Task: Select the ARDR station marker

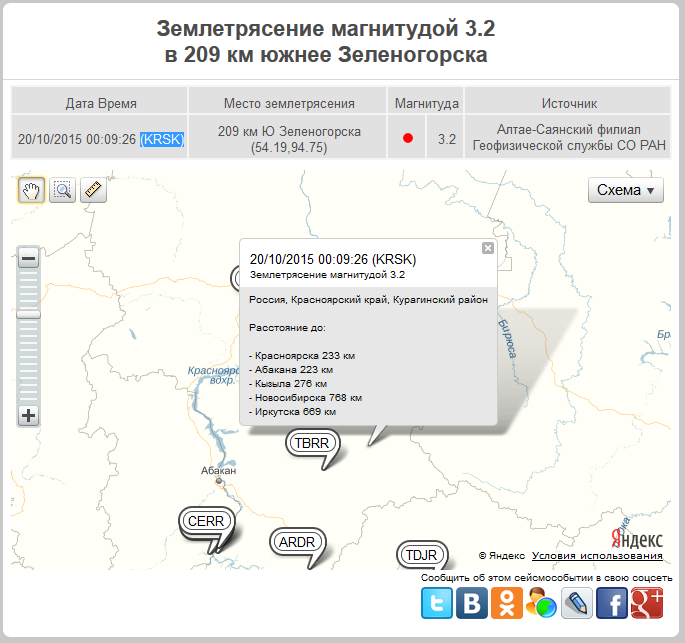Action: (x=297, y=542)
